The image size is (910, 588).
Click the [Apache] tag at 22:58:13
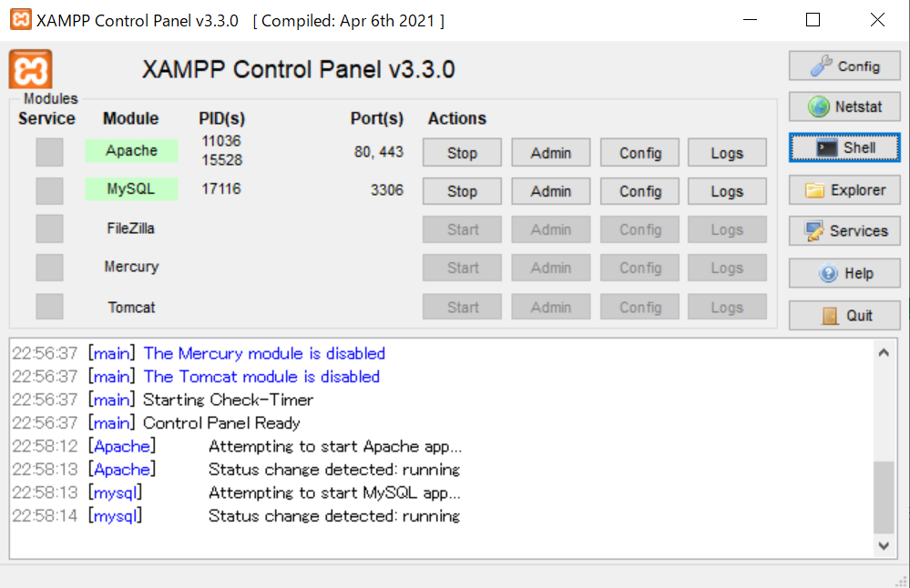click(122, 469)
